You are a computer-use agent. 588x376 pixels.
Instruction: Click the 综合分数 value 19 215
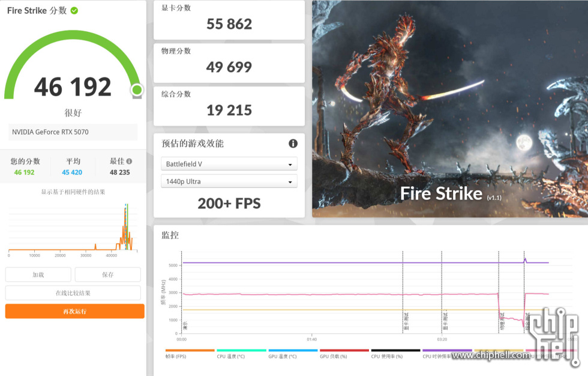(229, 111)
